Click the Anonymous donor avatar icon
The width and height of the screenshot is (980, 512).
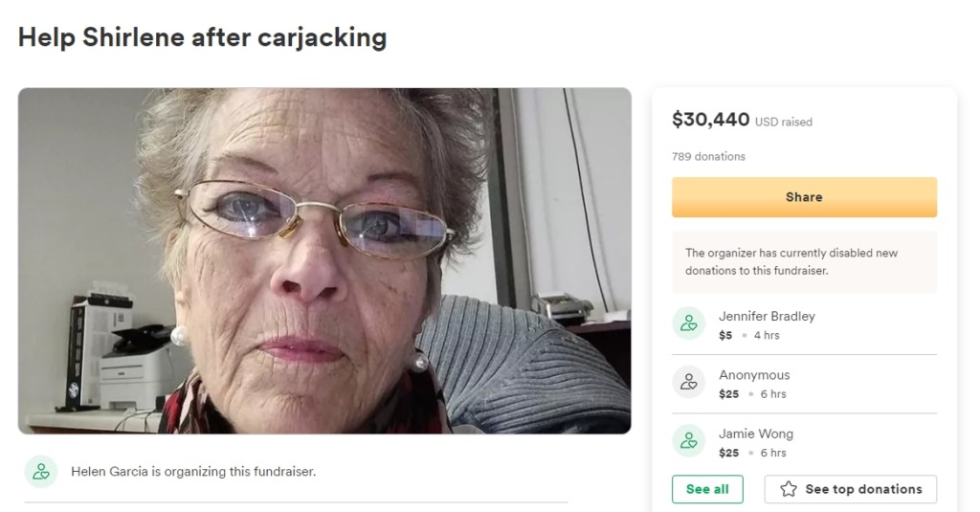(688, 383)
